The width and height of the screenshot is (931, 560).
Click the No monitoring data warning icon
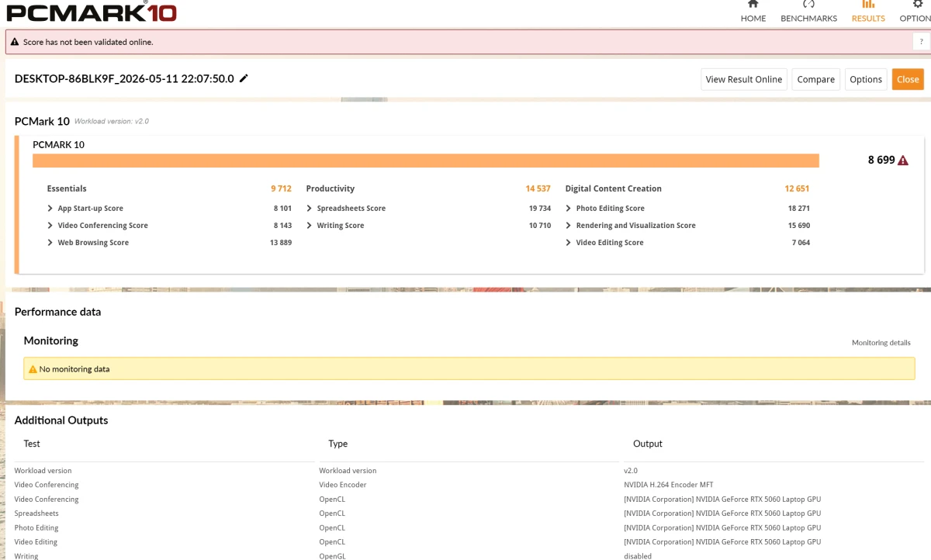pyautogui.click(x=33, y=369)
